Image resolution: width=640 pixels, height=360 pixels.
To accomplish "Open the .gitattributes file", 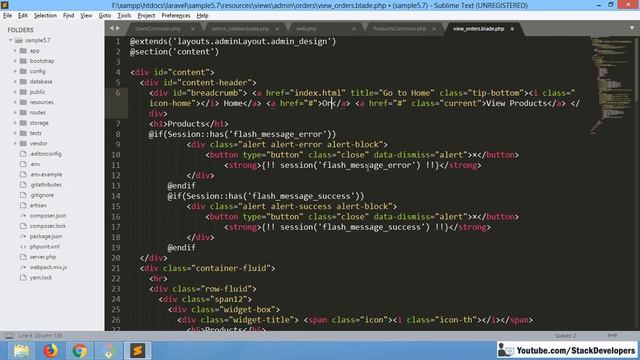I will click(x=45, y=184).
